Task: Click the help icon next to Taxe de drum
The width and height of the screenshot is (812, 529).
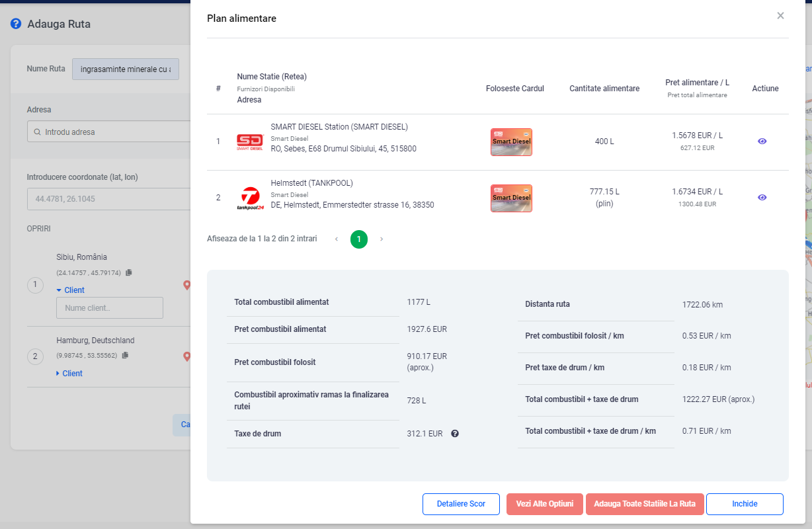Action: coord(455,434)
